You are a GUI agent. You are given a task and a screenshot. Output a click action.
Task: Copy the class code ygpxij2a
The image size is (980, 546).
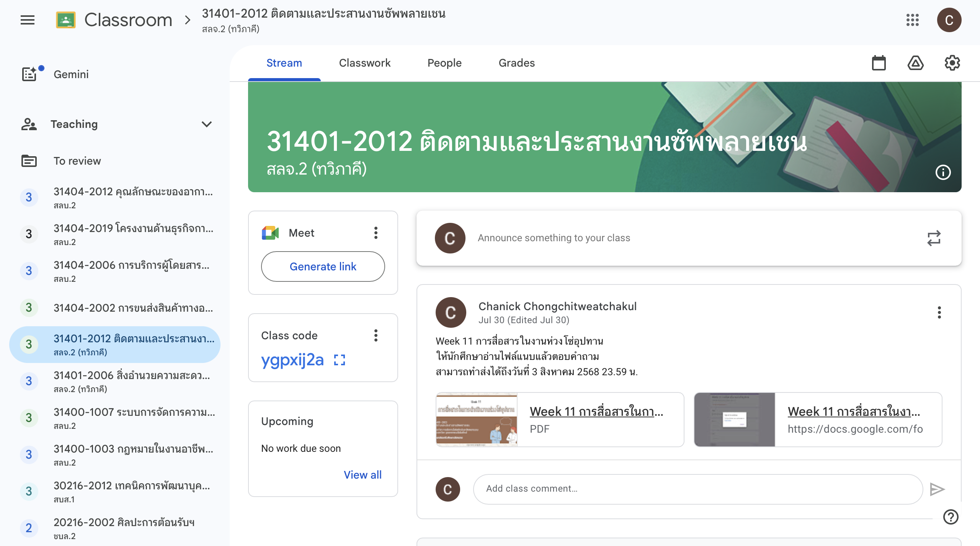(292, 360)
